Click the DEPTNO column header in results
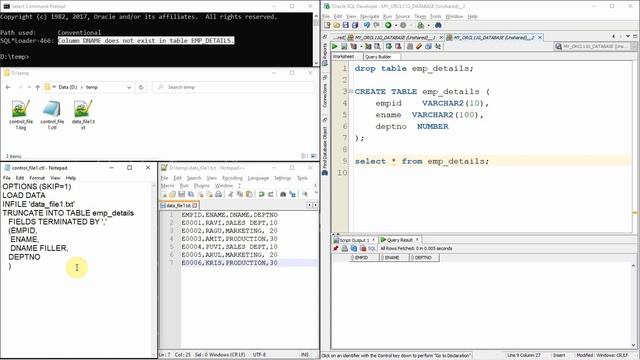640x360 pixels. coord(423,258)
